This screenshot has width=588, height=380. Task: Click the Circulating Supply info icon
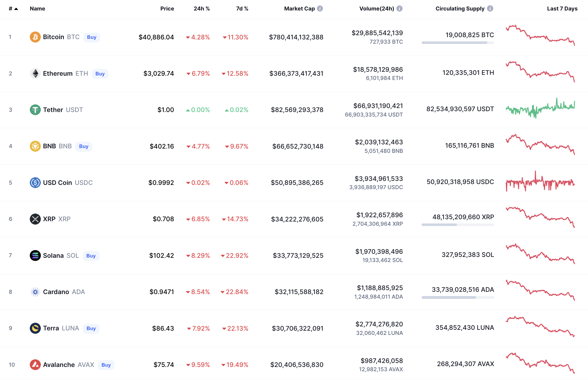(x=490, y=9)
